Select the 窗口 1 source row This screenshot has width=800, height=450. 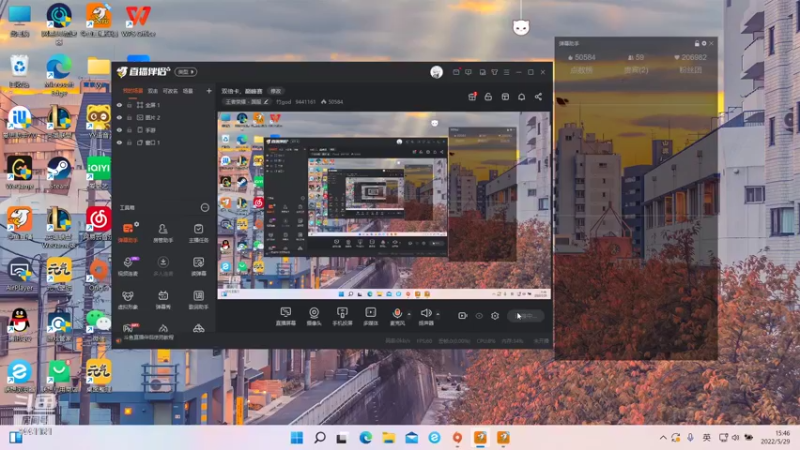tap(163, 143)
